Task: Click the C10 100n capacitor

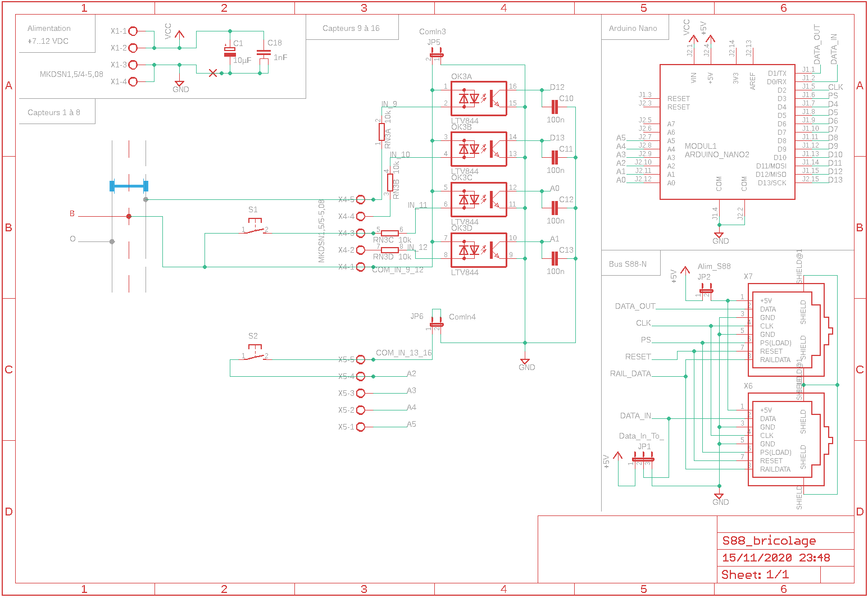Action: [x=555, y=107]
